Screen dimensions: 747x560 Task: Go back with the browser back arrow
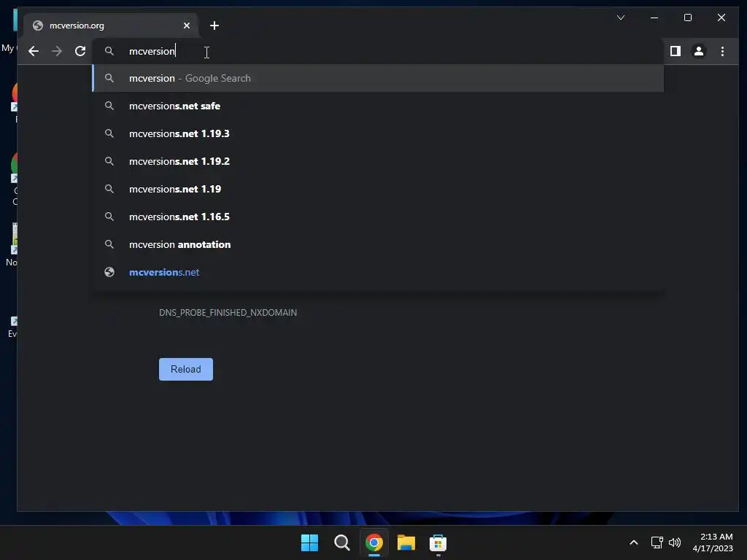34,51
